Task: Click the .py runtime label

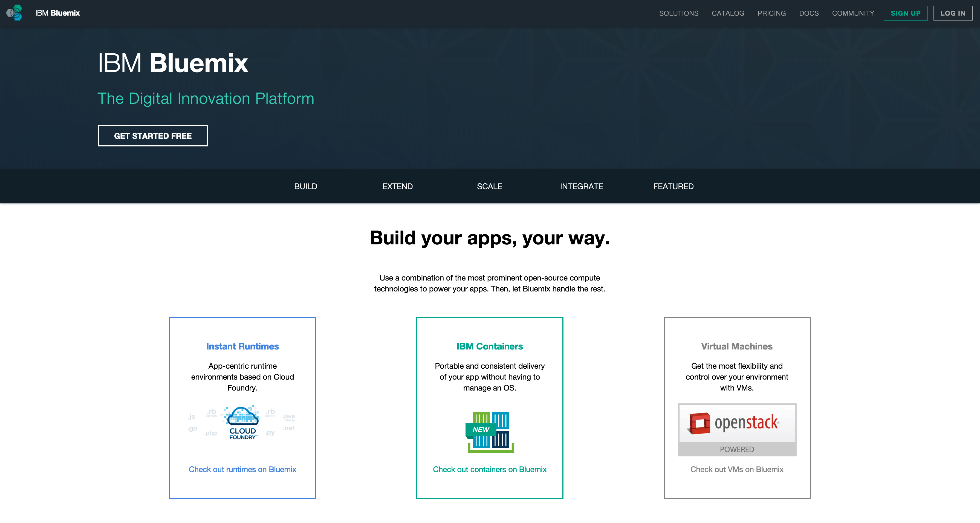Action: [x=270, y=432]
